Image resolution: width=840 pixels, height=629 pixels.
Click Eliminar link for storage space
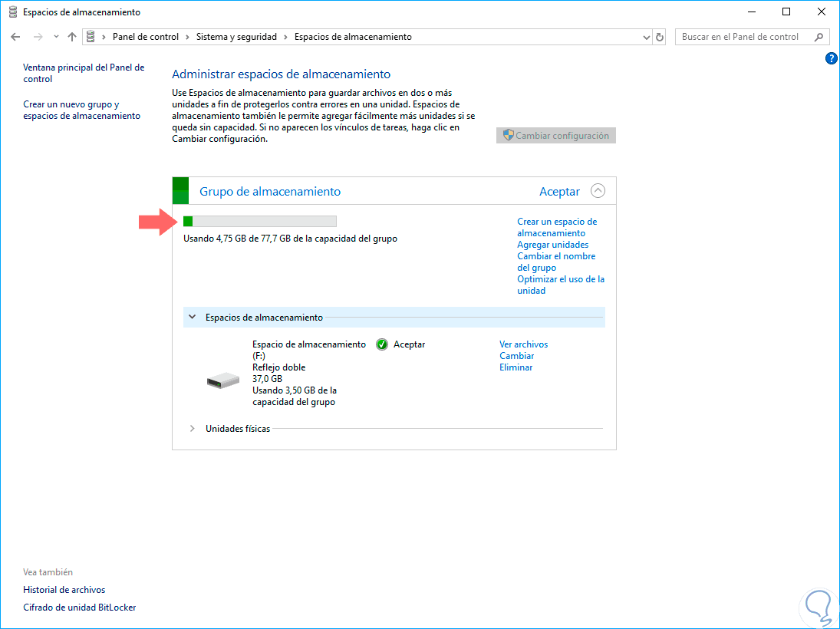click(516, 367)
